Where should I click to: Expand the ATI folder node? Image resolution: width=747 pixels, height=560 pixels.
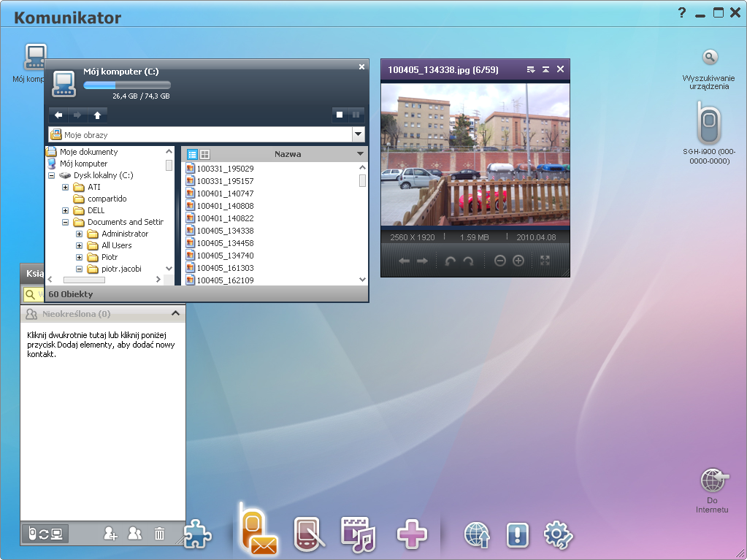tap(65, 187)
